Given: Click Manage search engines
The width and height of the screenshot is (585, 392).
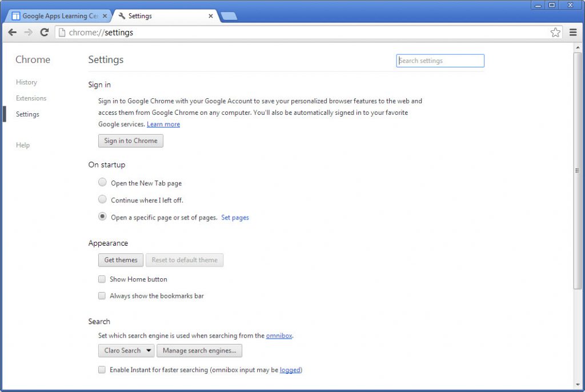Looking at the screenshot, I should click(199, 350).
